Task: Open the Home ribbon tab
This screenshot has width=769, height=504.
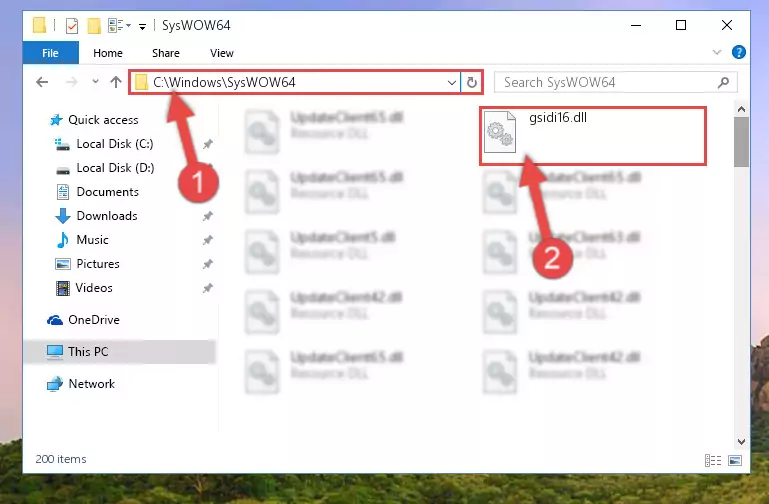Action: [x=108, y=53]
